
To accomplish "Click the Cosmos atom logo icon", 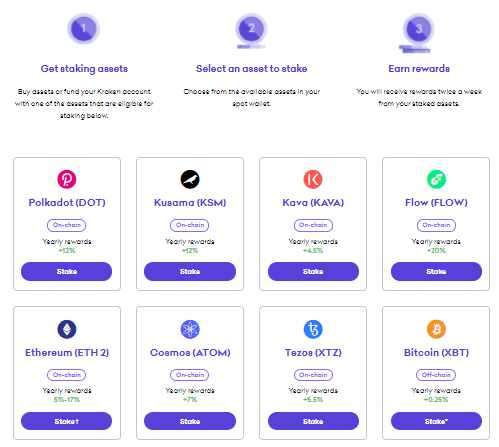I will click(x=190, y=329).
